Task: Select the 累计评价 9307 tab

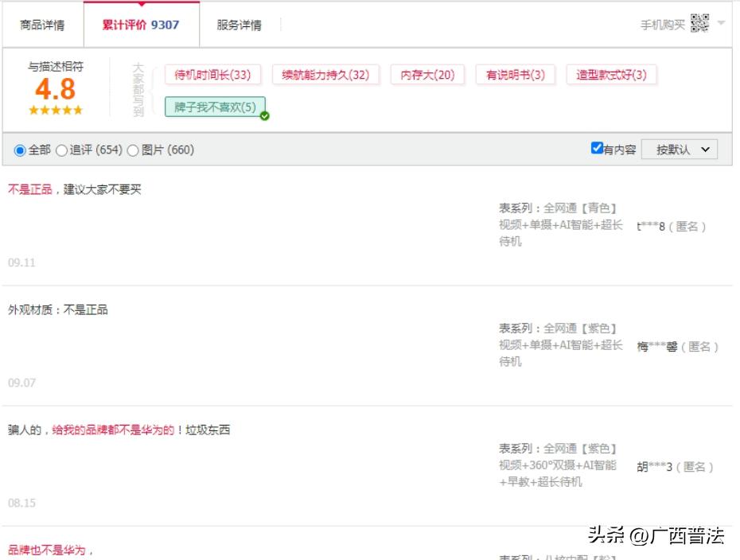Action: (140, 25)
